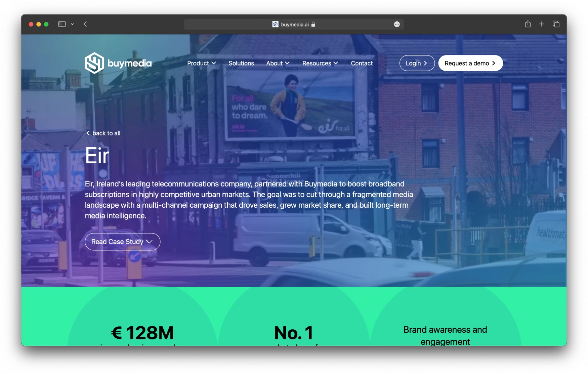Go to the Contact page

[x=362, y=63]
